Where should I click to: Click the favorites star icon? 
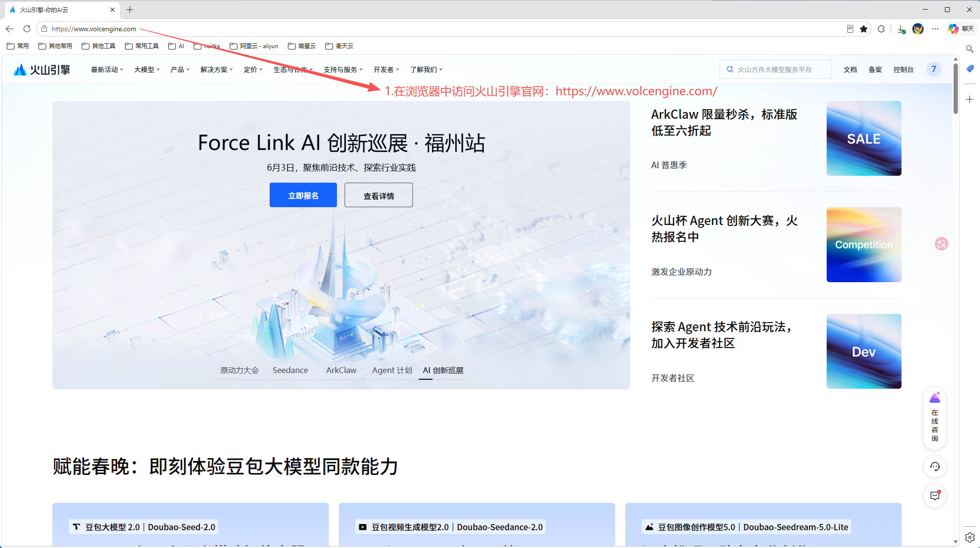pos(864,29)
